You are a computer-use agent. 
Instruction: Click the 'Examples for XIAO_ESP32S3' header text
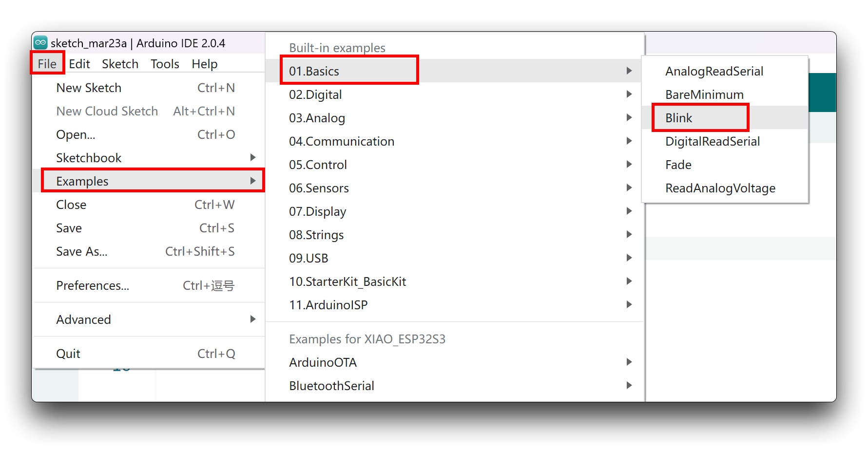[x=367, y=339]
